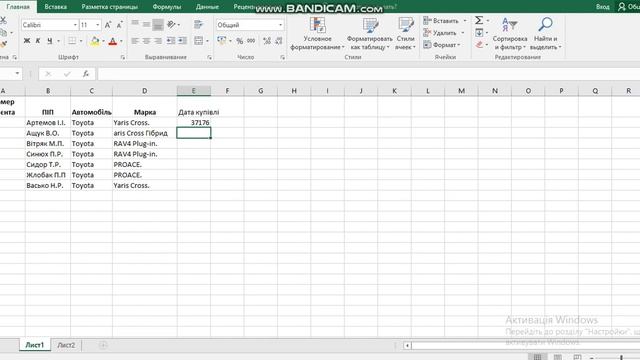Apply accounting currency number format
Viewport: 640px width, 360px height.
(222, 40)
